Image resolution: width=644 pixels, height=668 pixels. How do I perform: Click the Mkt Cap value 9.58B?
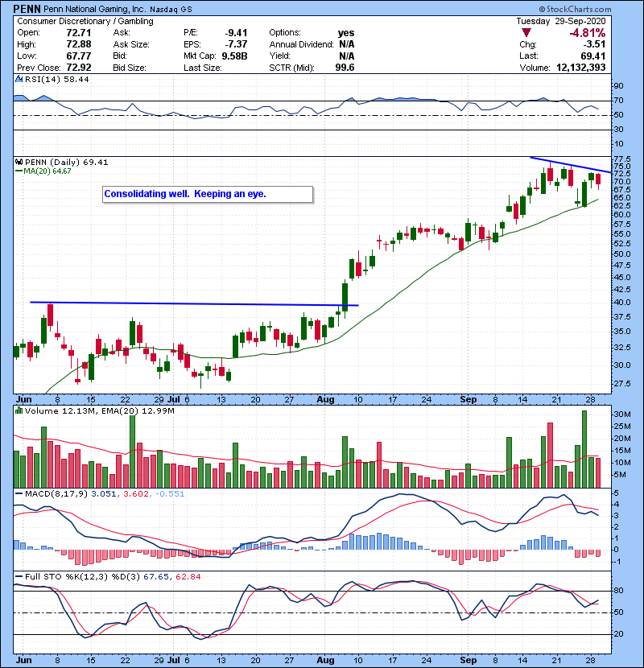[x=234, y=56]
